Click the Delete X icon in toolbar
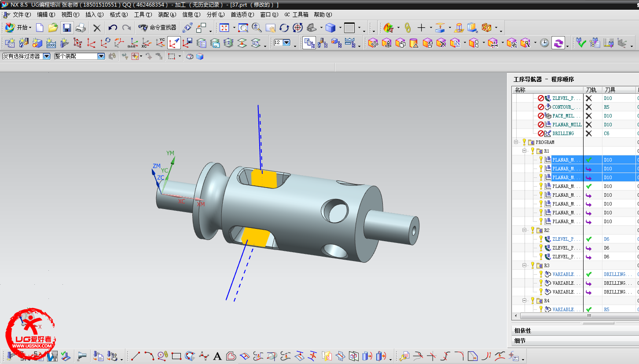Viewport: 639px width, 364px height. pyautogui.click(x=97, y=28)
